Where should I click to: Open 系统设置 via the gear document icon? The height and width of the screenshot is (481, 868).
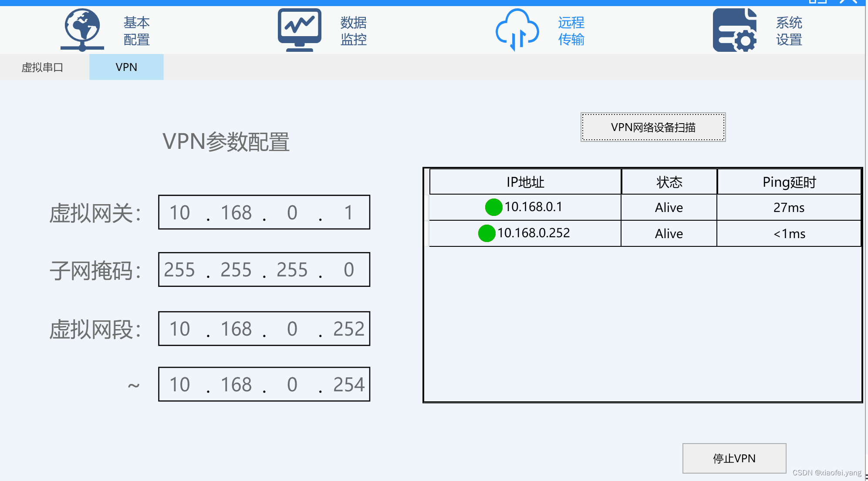[x=734, y=30]
